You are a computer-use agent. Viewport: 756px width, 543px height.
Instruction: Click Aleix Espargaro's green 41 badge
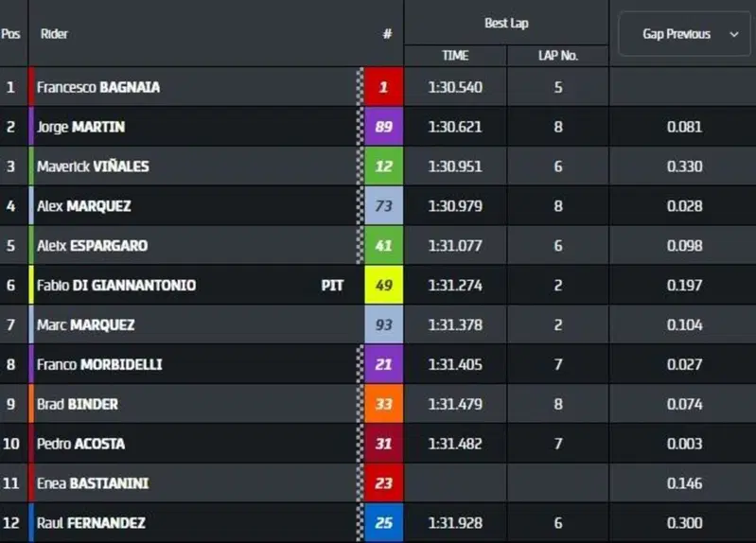point(384,245)
